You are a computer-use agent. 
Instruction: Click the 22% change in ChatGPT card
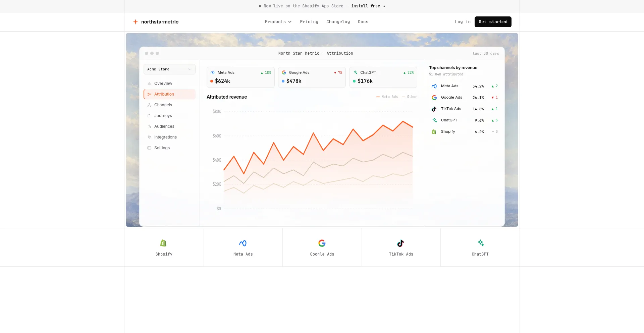(408, 72)
